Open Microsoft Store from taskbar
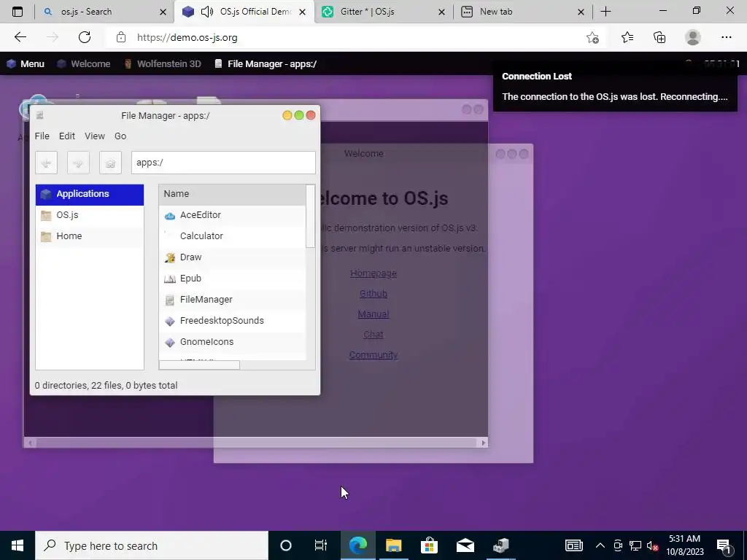Screen dimensions: 747x560 coord(429,545)
